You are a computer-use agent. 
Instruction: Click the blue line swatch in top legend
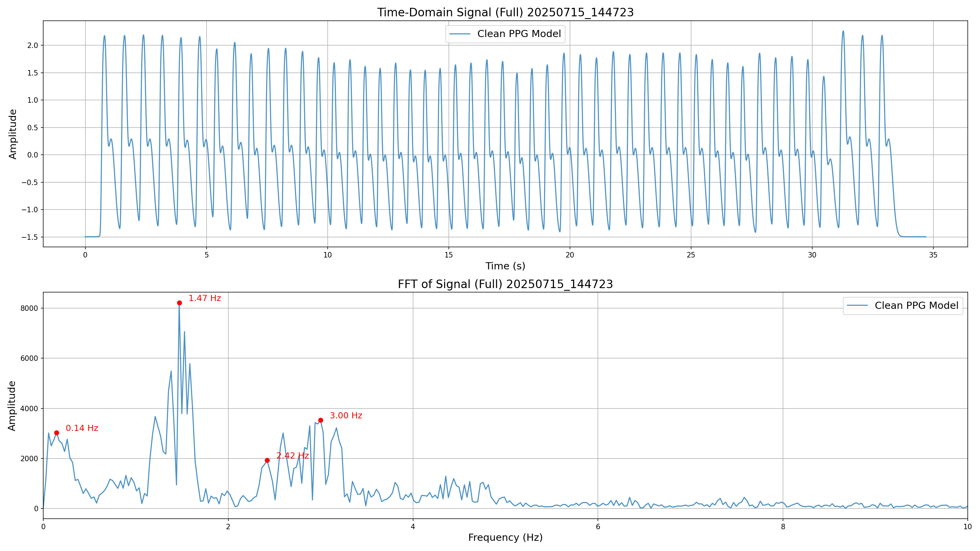(x=460, y=34)
